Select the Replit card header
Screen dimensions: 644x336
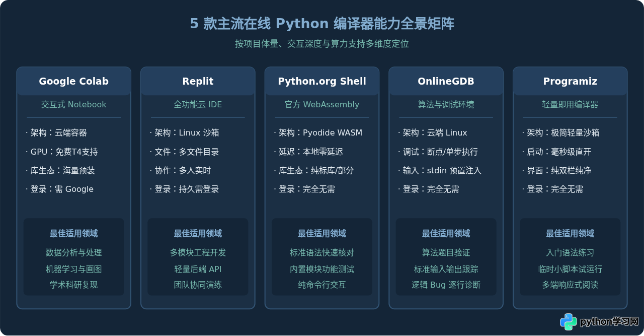(x=198, y=81)
